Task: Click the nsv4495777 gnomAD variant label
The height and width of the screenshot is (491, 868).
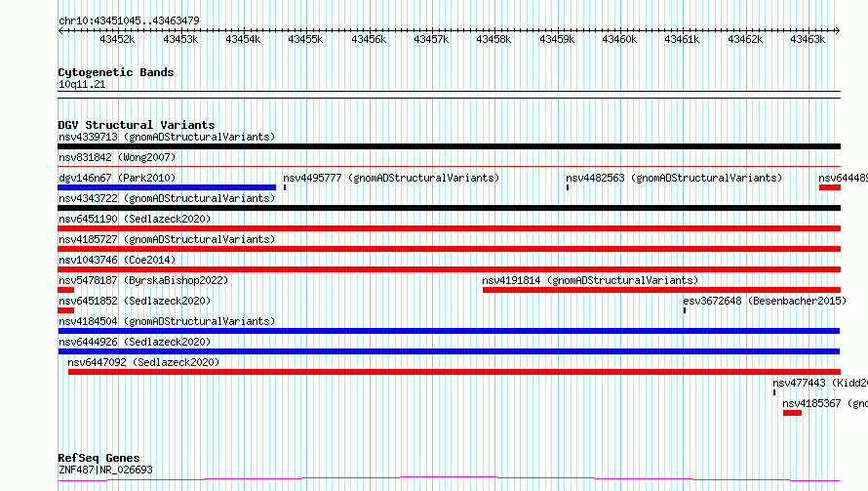Action: [391, 178]
